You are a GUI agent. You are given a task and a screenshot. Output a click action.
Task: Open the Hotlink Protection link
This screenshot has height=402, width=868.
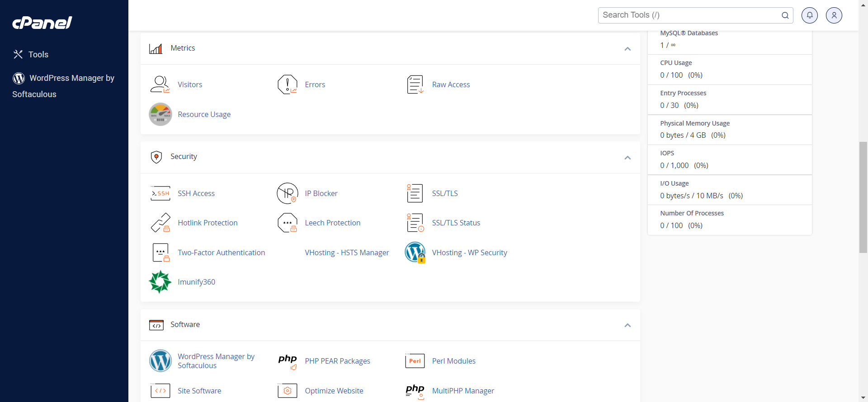tap(208, 223)
